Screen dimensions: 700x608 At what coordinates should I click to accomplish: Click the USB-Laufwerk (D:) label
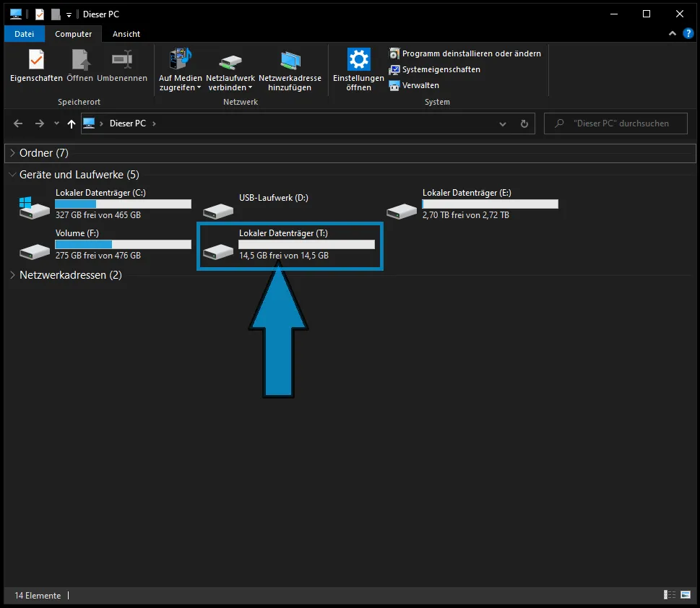pyautogui.click(x=274, y=198)
